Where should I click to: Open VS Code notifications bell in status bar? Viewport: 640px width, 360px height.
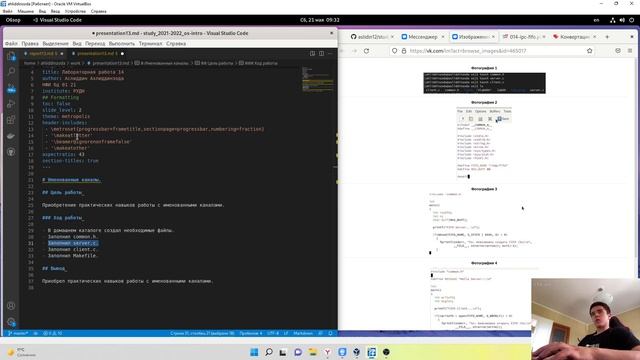[x=330, y=333]
